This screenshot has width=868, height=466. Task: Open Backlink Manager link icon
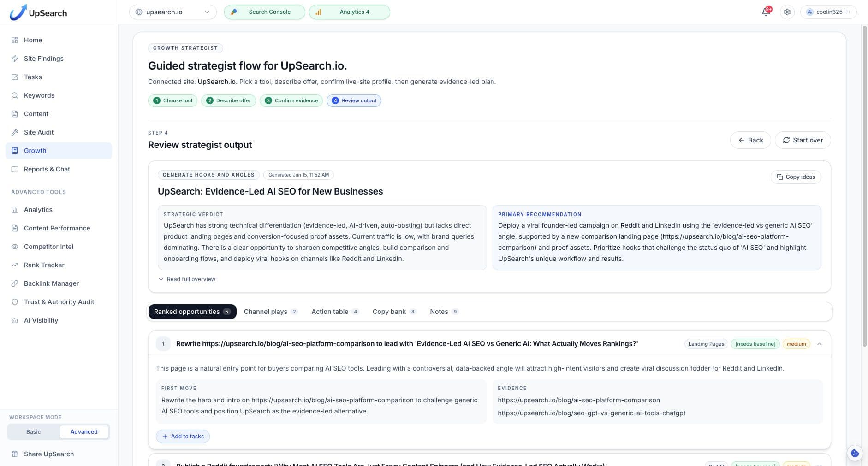[15, 283]
